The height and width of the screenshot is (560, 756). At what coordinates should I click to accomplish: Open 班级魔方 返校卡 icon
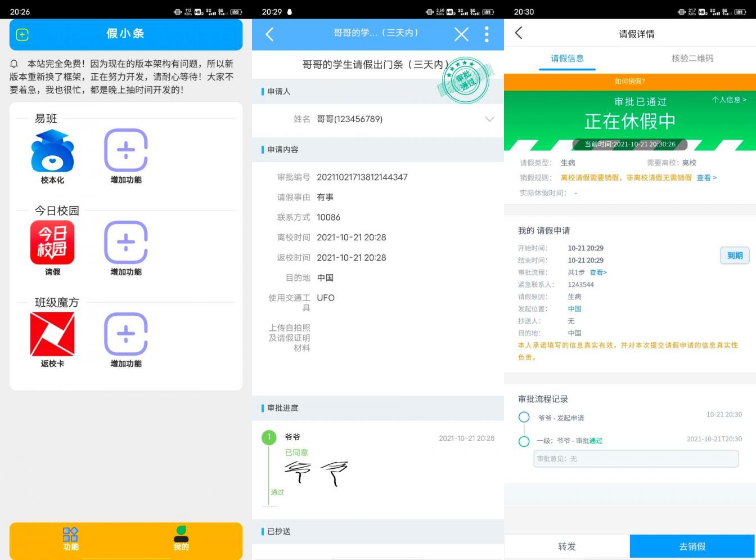point(52,335)
